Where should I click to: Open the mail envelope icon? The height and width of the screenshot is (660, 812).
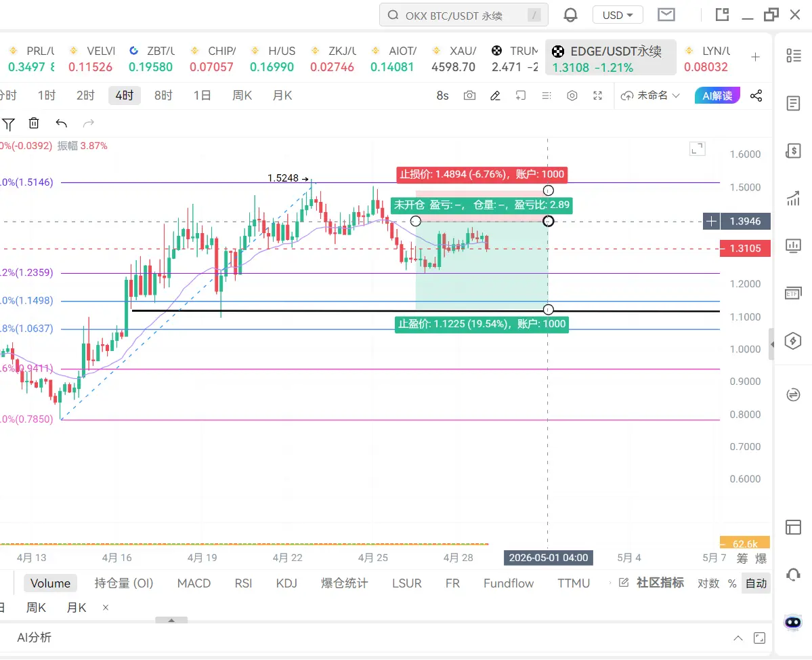click(666, 14)
